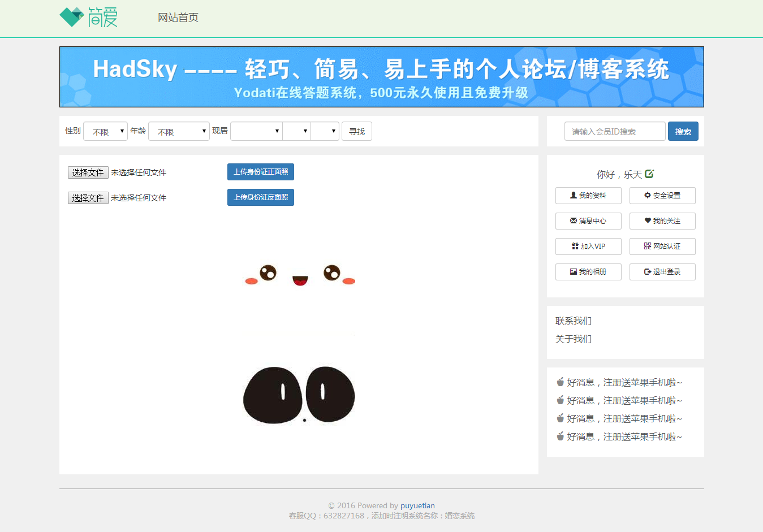Click the HadSky banner advertisement

(x=382, y=77)
